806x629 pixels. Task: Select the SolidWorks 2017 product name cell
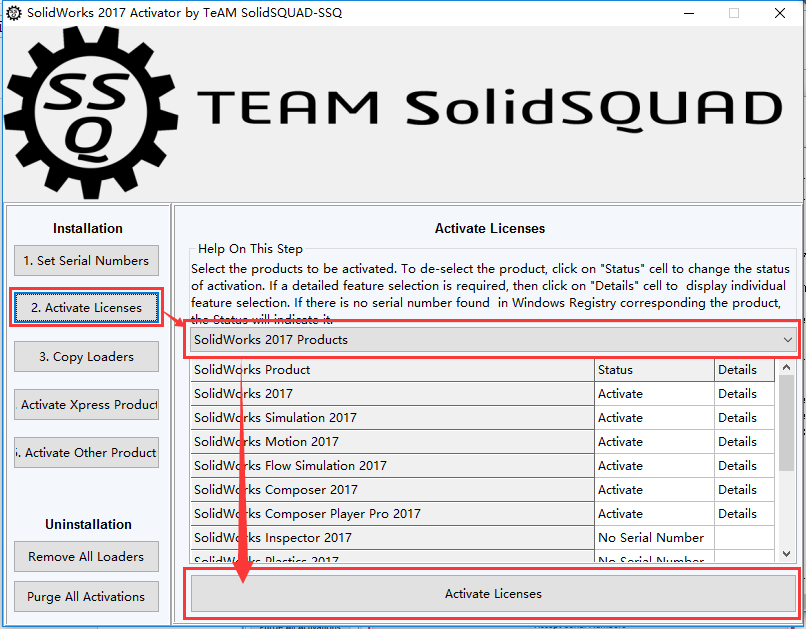coord(392,394)
